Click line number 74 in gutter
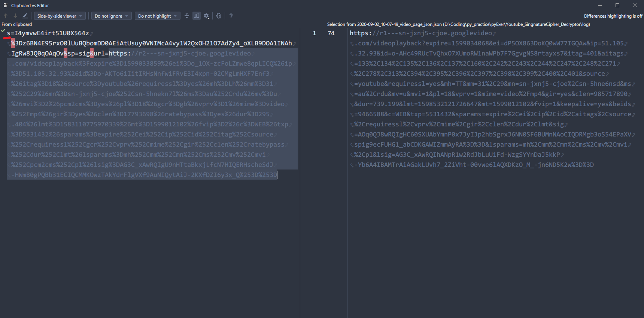This screenshot has width=644, height=318. click(331, 33)
